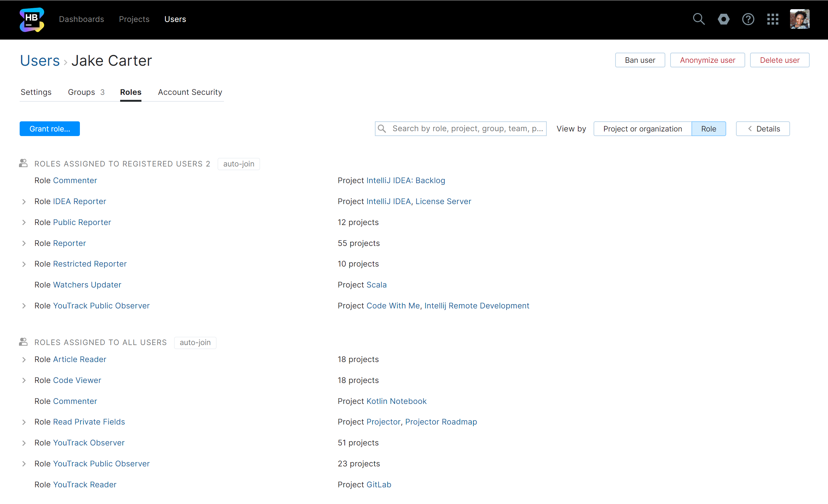Click the Registered Users group icon
This screenshot has width=828, height=504.
point(23,164)
